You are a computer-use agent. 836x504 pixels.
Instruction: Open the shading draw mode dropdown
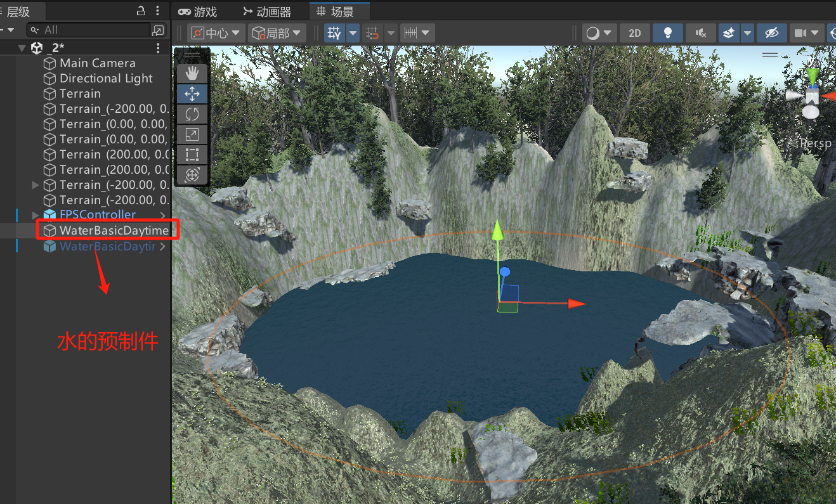point(599,33)
